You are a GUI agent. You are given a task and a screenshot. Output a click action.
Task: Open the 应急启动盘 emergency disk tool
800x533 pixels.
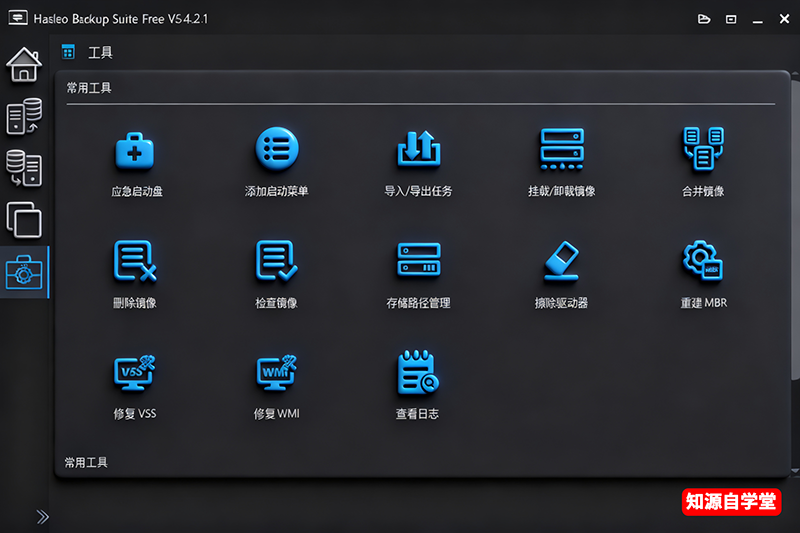135,164
